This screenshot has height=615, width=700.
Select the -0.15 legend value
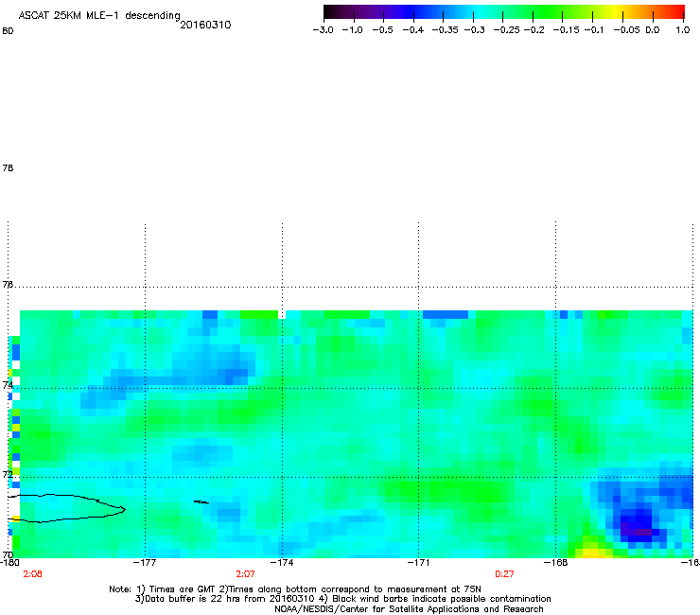pyautogui.click(x=566, y=30)
